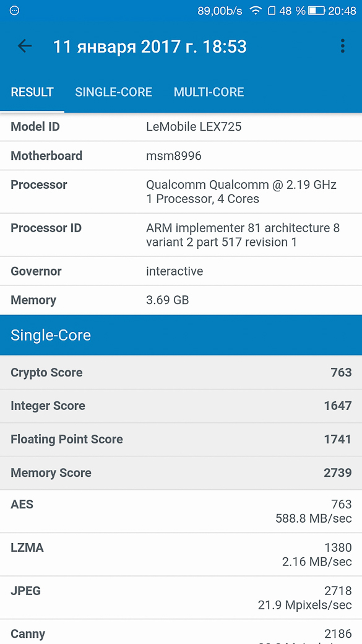The image size is (362, 644).
Task: Tap the SIM card status icon
Action: click(271, 11)
